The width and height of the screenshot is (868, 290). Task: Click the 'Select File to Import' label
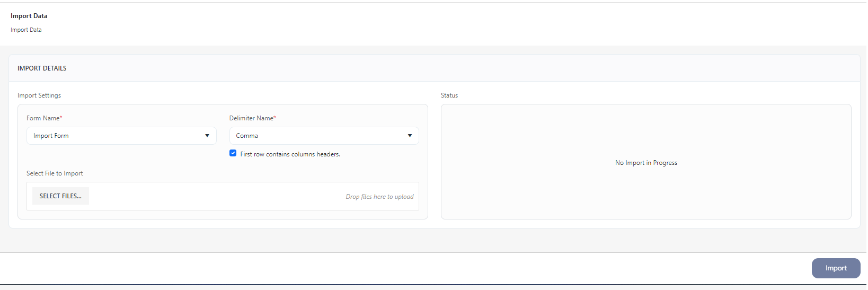point(55,173)
